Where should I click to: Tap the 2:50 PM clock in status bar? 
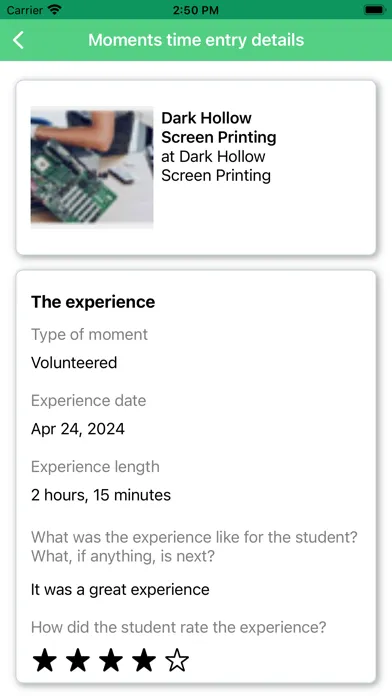(196, 10)
